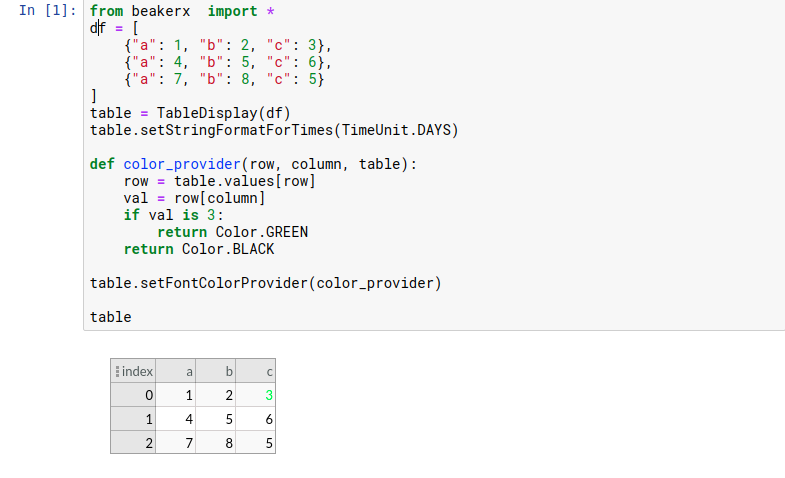785x478 pixels.
Task: Select the cell with value 8
Action: (216, 443)
